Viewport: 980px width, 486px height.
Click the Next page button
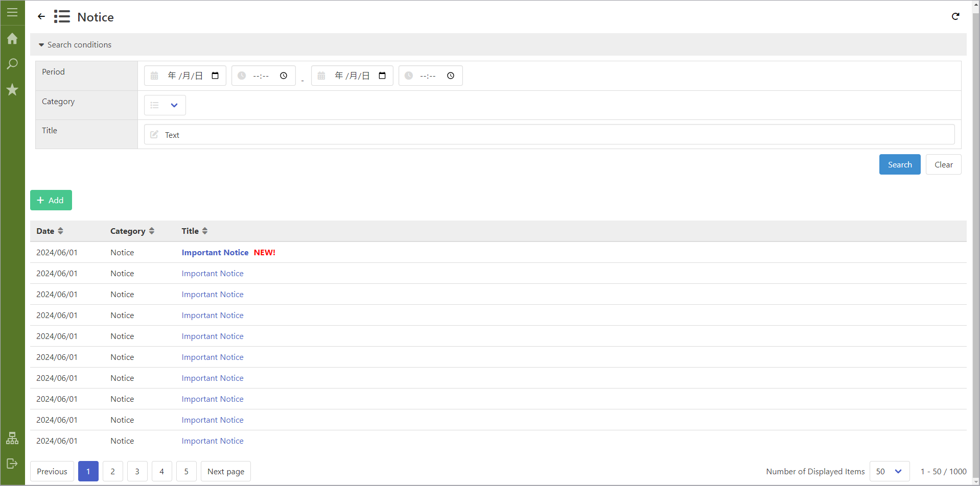point(226,471)
